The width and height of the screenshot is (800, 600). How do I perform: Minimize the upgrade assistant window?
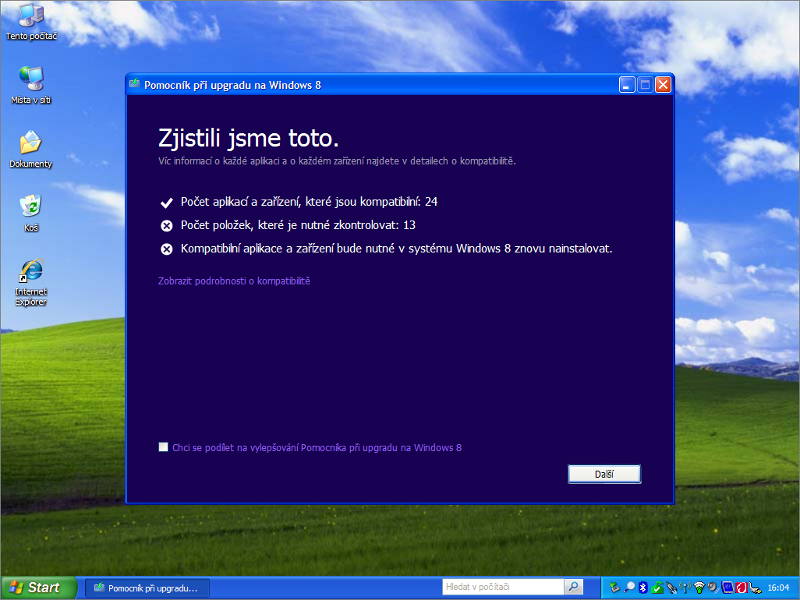627,85
